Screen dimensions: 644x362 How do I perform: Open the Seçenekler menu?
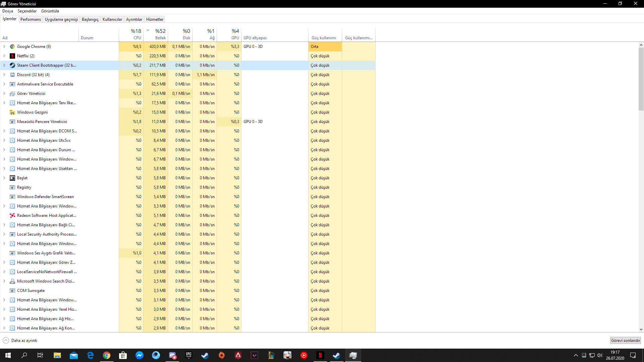click(27, 11)
